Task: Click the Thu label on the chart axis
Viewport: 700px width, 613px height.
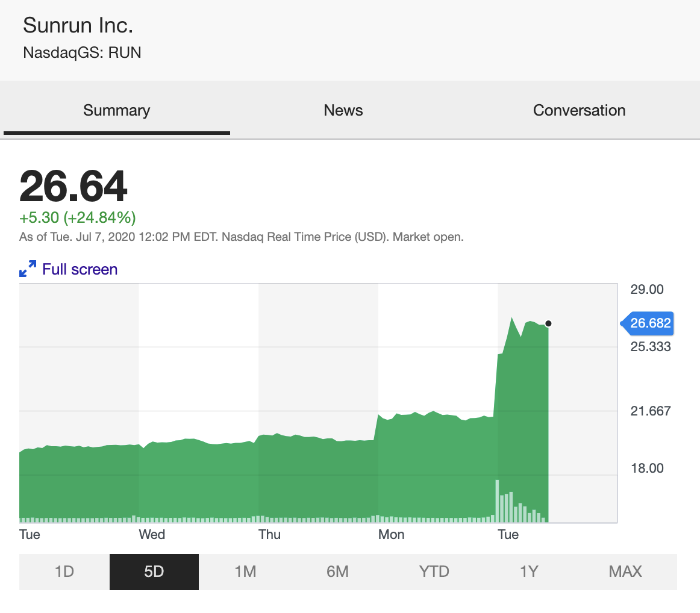Action: [x=269, y=535]
